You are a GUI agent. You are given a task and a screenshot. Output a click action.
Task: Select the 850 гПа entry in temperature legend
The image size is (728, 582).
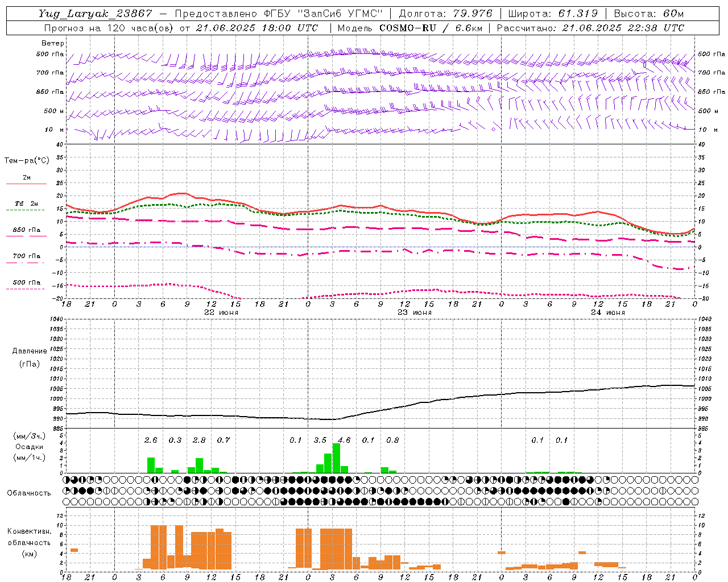pyautogui.click(x=27, y=230)
